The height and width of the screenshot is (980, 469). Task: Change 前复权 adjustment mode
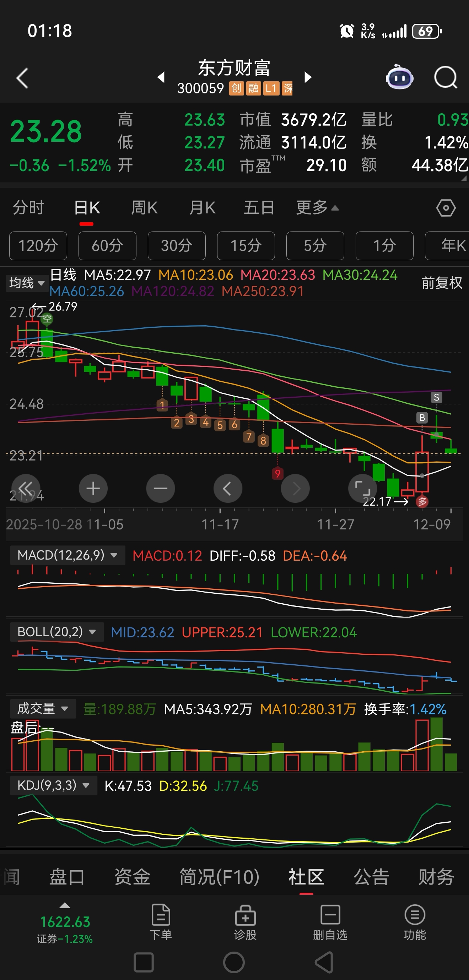coord(442,283)
